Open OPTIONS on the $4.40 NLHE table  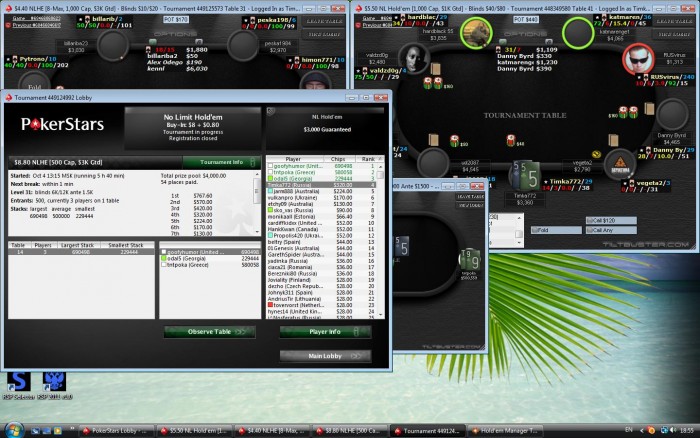[x=175, y=34]
